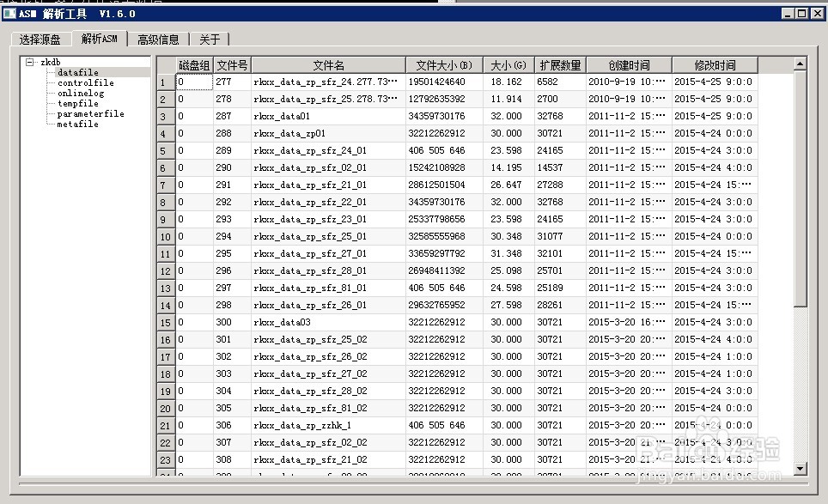This screenshot has height=504, width=828.
Task: Click the vertical scrollbar thumb
Action: pyautogui.click(x=800, y=188)
